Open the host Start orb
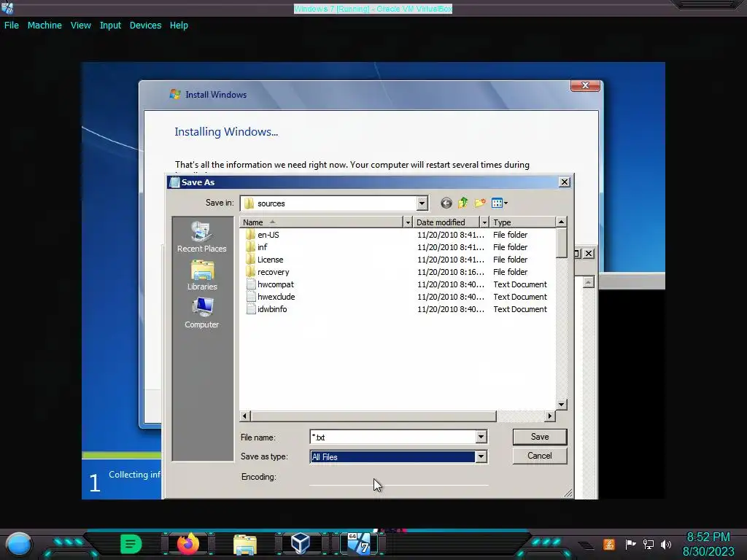The height and width of the screenshot is (560, 747). [19, 544]
